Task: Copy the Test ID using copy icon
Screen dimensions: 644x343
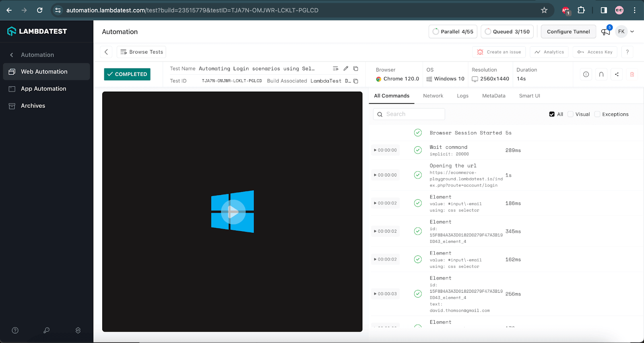Action: pos(356,81)
